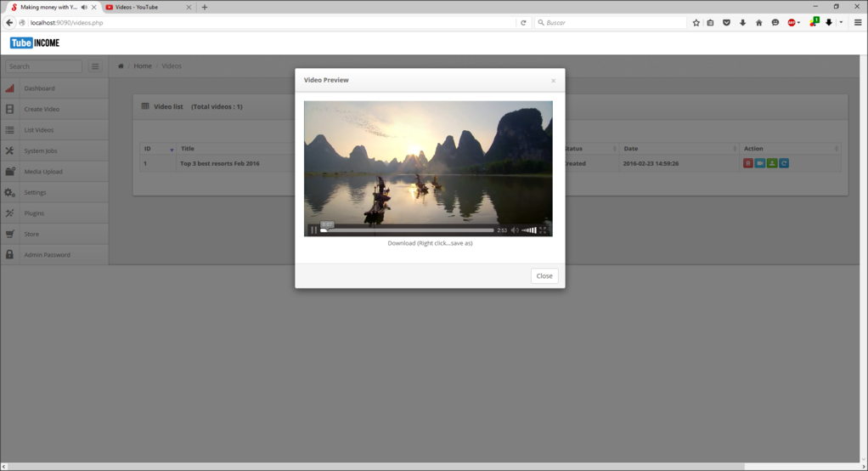Click the 'Top 3 best resorts Feb 2016' title
Image resolution: width=868 pixels, height=471 pixels.
[x=220, y=163]
